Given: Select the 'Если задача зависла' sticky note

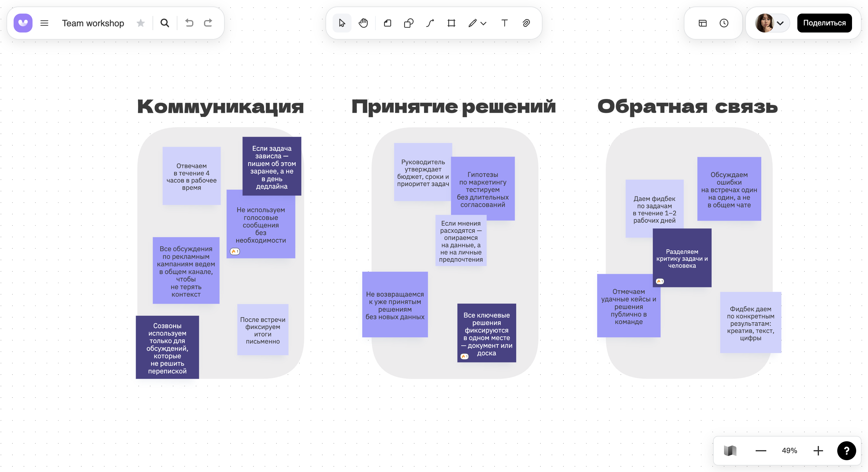Looking at the screenshot, I should coord(272,166).
